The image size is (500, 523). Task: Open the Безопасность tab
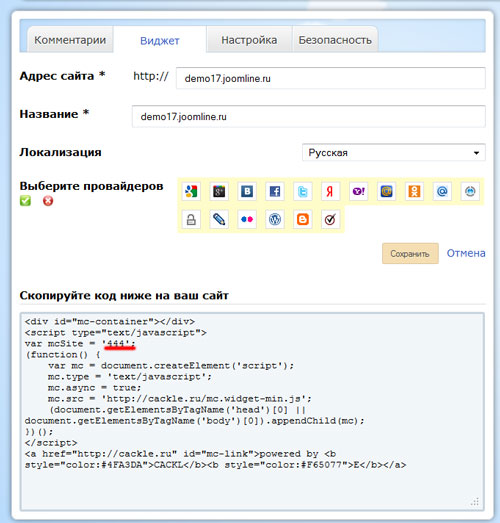(335, 40)
